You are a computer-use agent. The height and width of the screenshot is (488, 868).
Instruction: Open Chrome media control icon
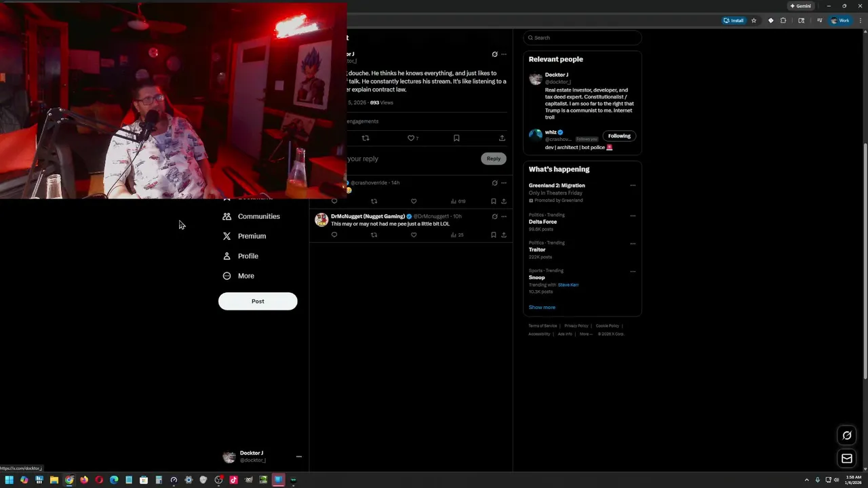click(x=820, y=20)
